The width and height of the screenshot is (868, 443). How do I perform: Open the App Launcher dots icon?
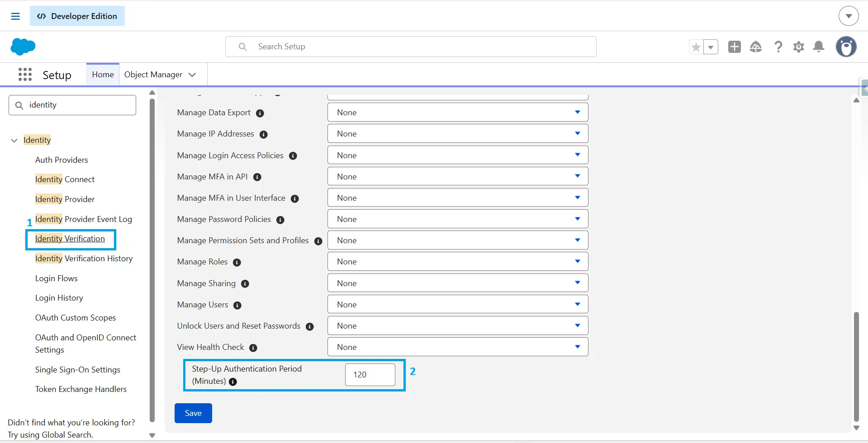(25, 75)
